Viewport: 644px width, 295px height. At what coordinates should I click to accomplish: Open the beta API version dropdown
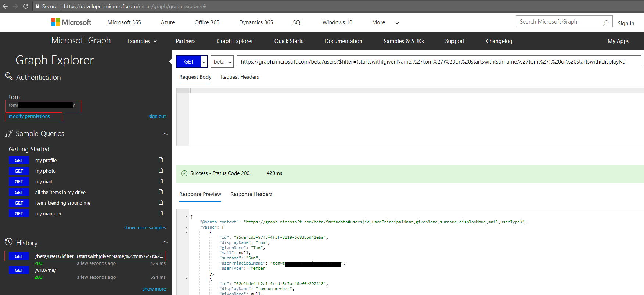[222, 62]
